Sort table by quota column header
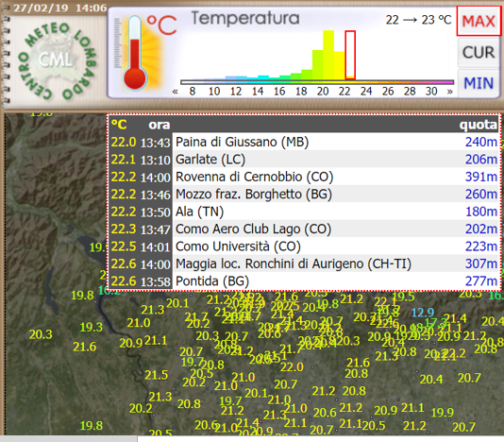The height and width of the screenshot is (442, 504). coord(479,125)
